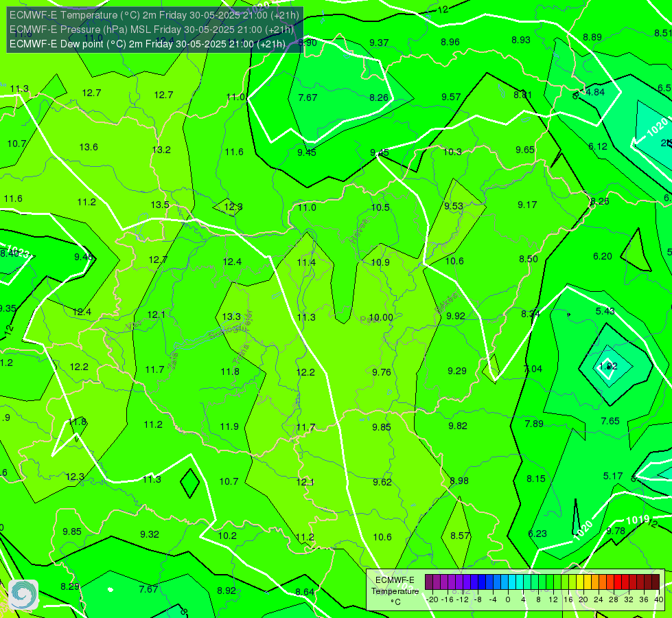
Task: Click the 6.23 temperature value
Action: 537,534
